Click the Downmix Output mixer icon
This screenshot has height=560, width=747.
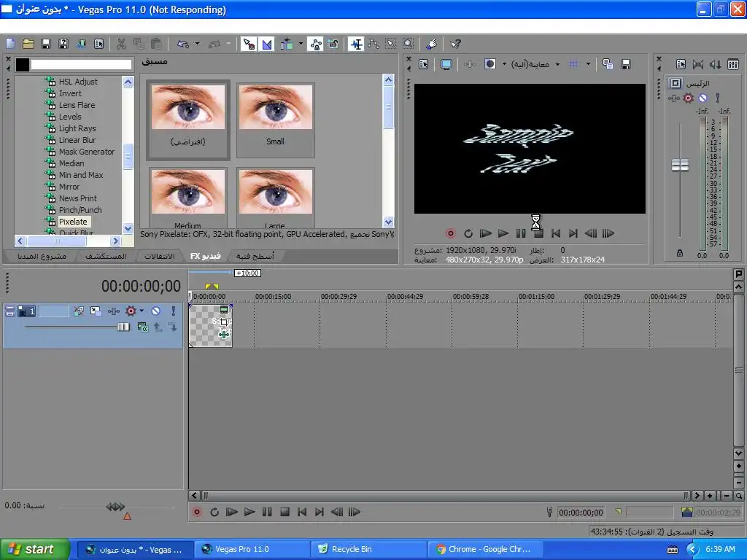tap(698, 64)
